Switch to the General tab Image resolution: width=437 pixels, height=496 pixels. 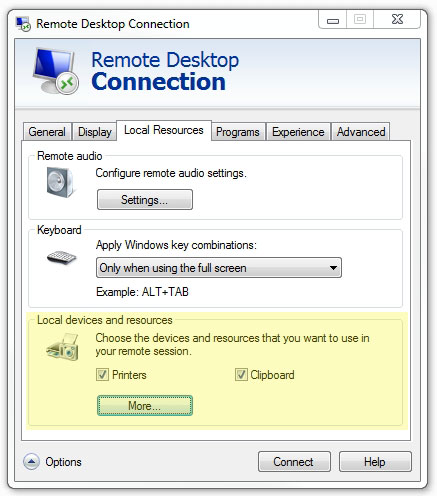47,132
